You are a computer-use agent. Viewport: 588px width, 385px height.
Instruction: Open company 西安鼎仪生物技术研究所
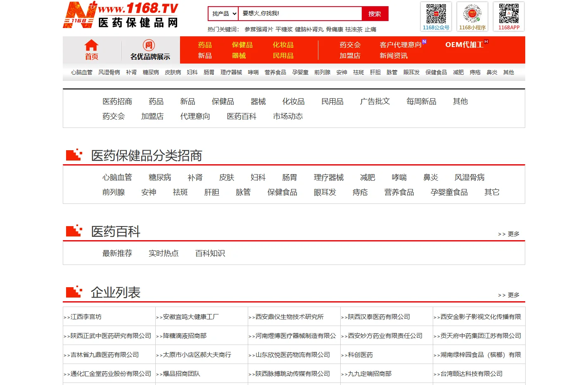click(289, 317)
